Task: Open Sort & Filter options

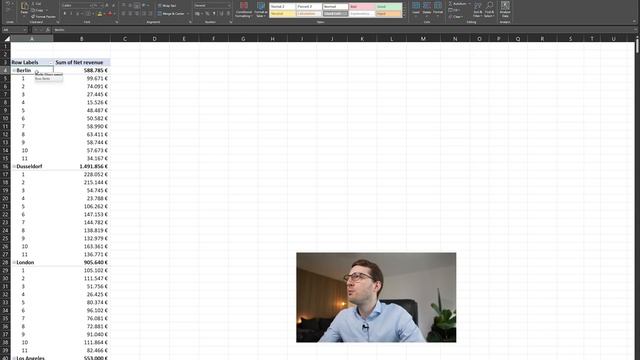Action: (478, 9)
